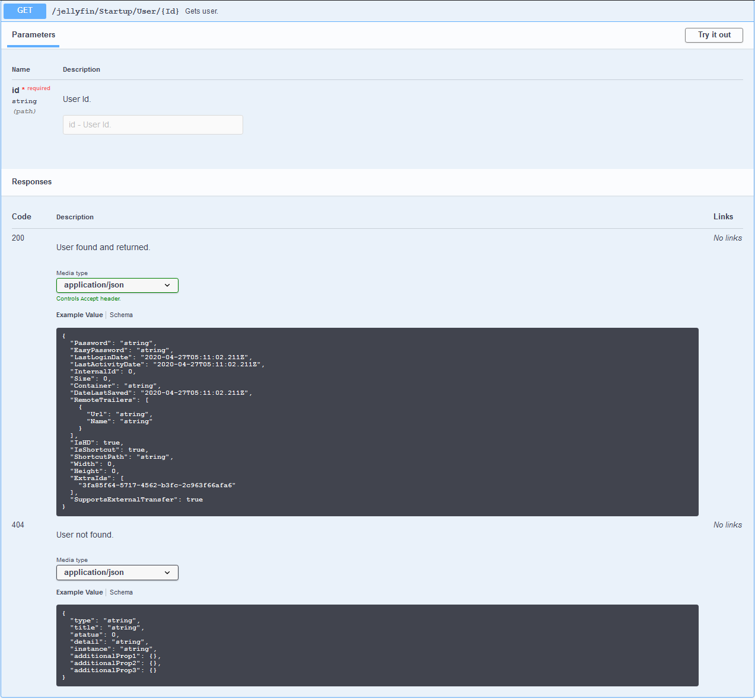Viewport: 755px width, 700px height.
Task: Open the 404 response media type dropdown
Action: click(117, 573)
